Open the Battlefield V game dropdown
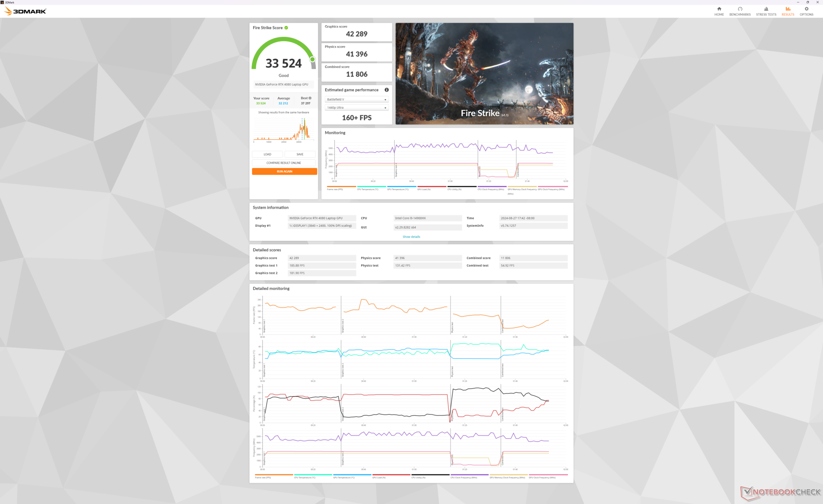This screenshot has height=504, width=823. tap(356, 99)
